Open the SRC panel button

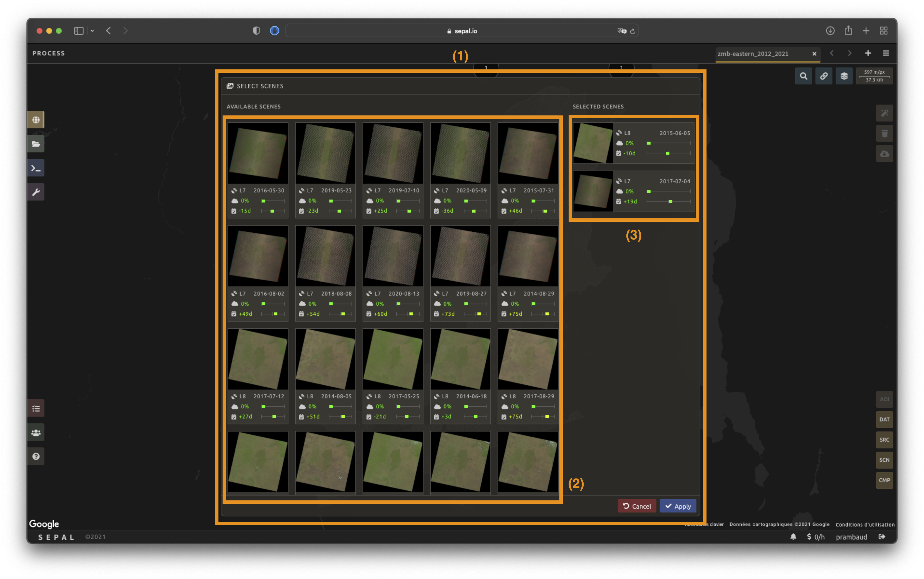pos(884,440)
